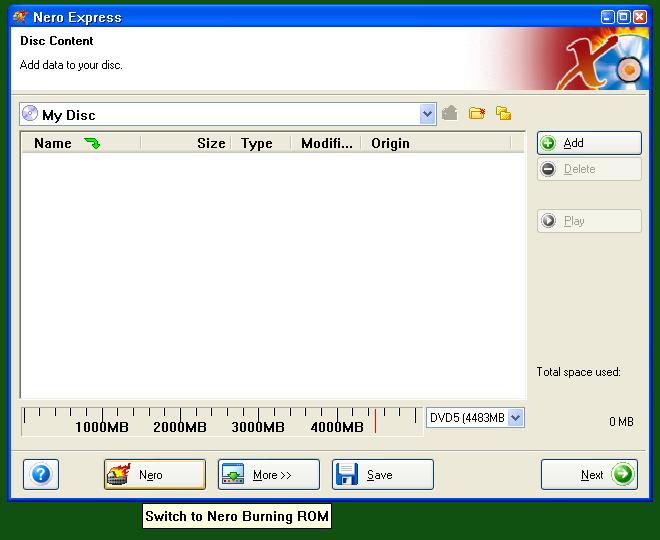This screenshot has width=660, height=540.
Task: Save the compilation with Save button
Action: [383, 474]
